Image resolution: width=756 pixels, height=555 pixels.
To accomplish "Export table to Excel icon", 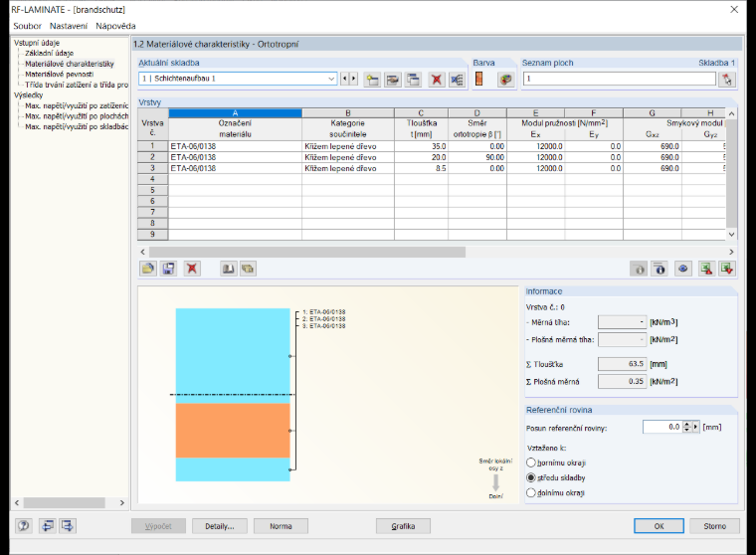I will pos(707,269).
